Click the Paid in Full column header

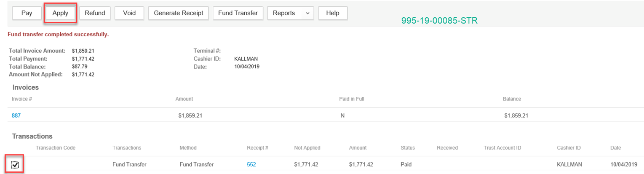(351, 99)
